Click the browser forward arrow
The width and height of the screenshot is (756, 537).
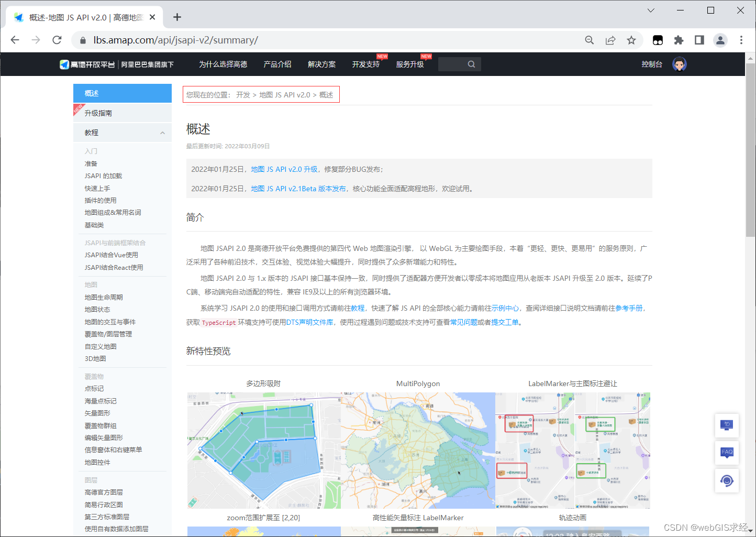tap(36, 40)
